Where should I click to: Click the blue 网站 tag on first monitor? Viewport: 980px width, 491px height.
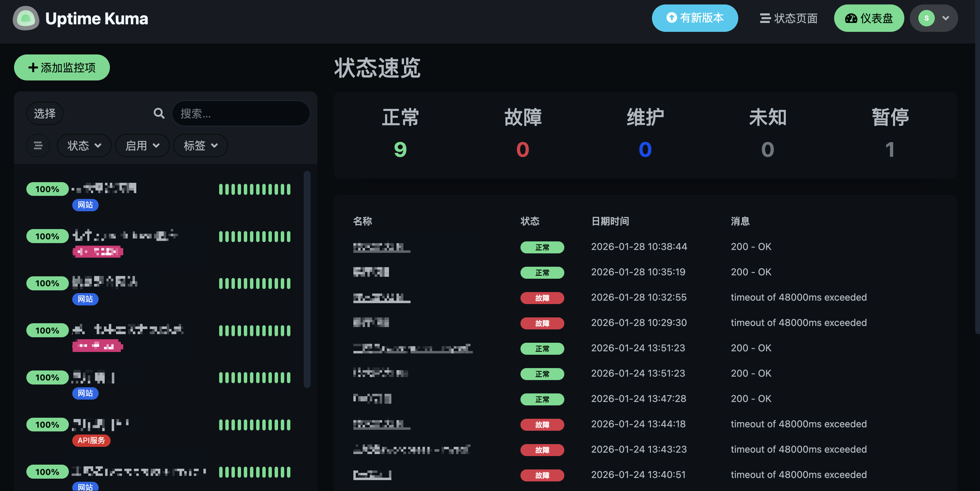click(x=85, y=205)
